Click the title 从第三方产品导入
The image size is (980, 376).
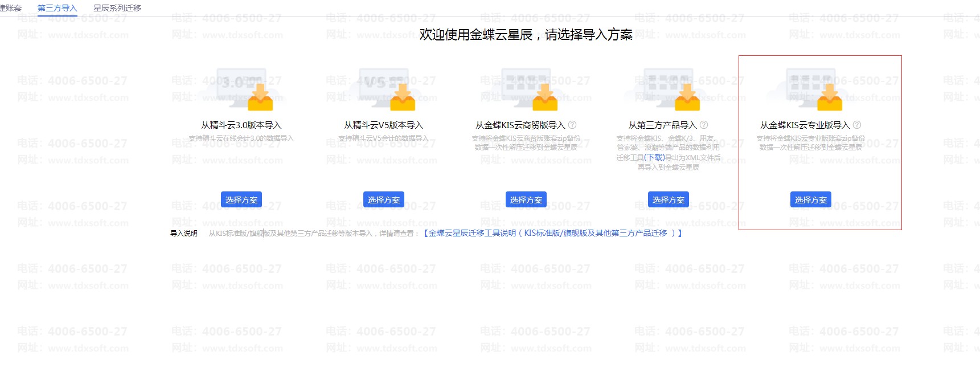pos(663,125)
